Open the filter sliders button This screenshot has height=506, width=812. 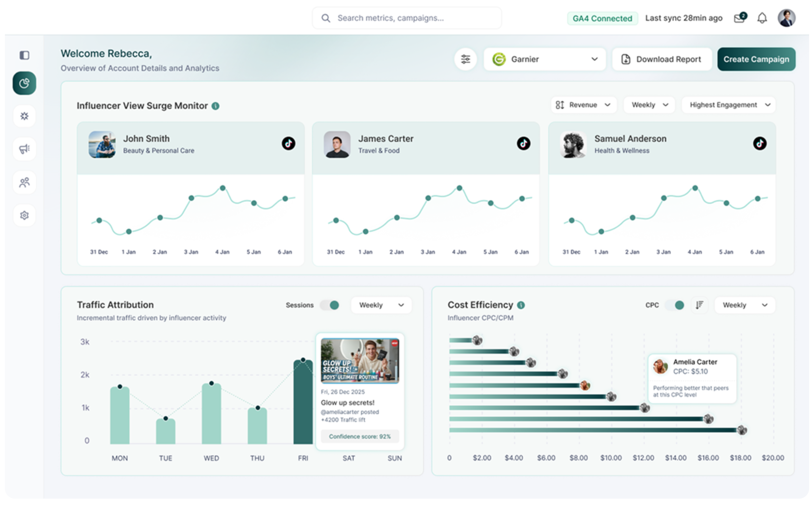click(x=465, y=59)
